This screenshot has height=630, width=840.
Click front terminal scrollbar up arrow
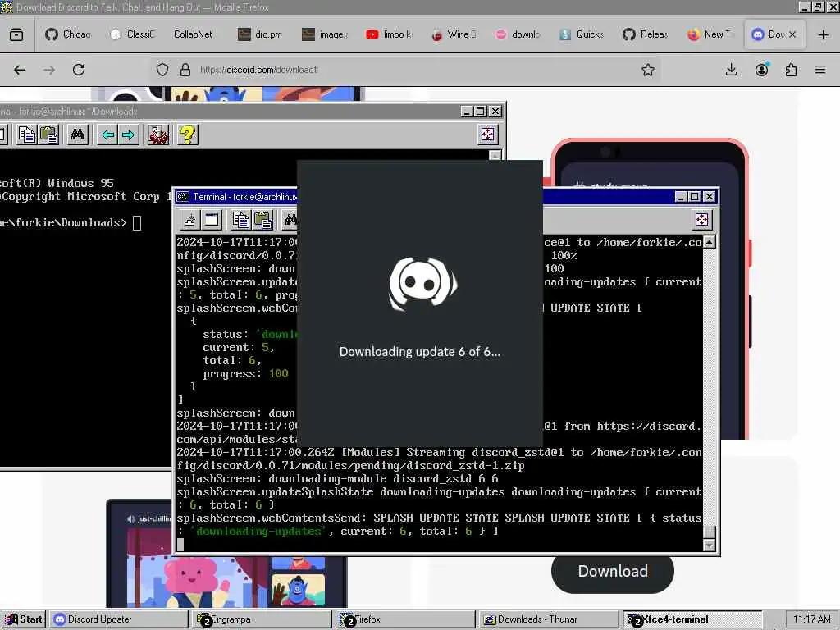click(710, 242)
